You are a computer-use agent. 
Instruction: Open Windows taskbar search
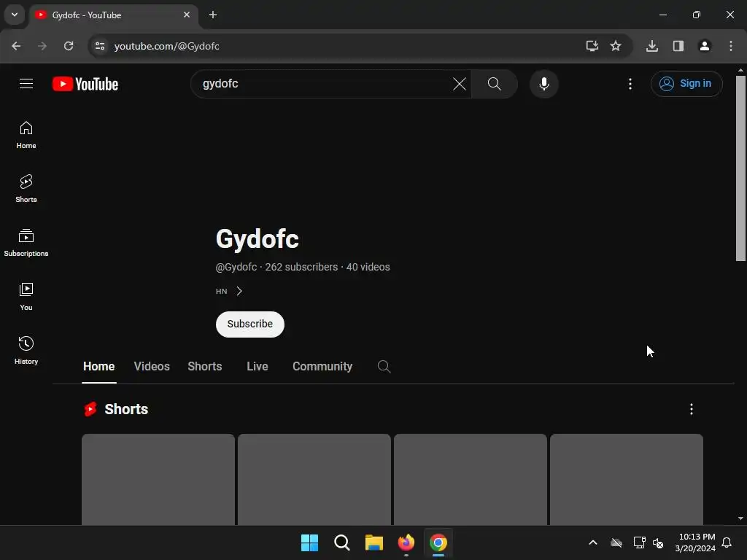click(x=342, y=542)
